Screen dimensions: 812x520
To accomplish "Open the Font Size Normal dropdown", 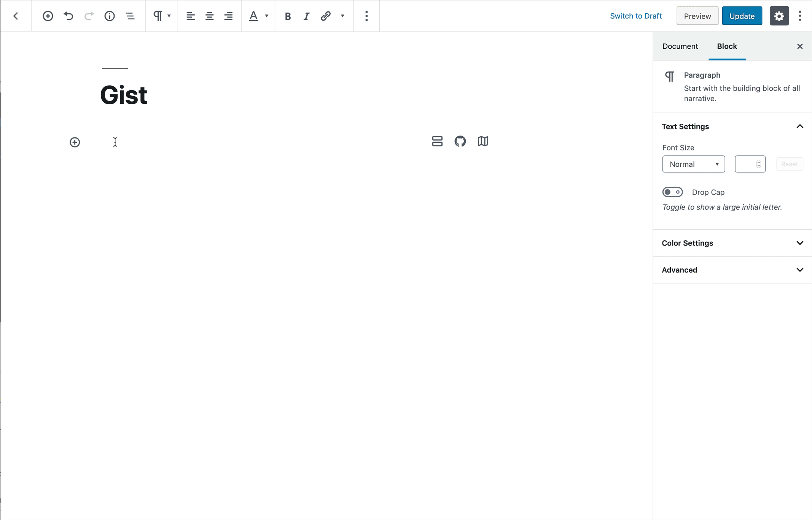I will tap(694, 164).
